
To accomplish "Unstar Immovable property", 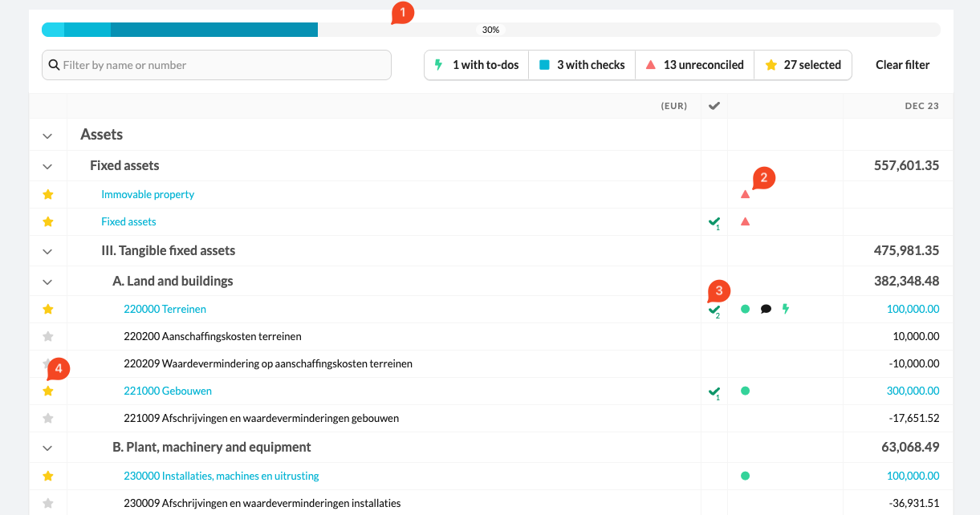I will coord(48,194).
